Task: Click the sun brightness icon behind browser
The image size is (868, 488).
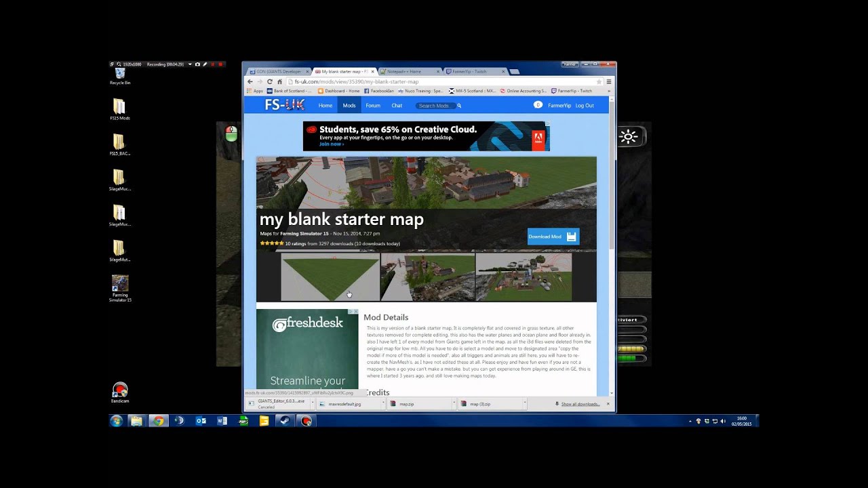Action: point(628,136)
